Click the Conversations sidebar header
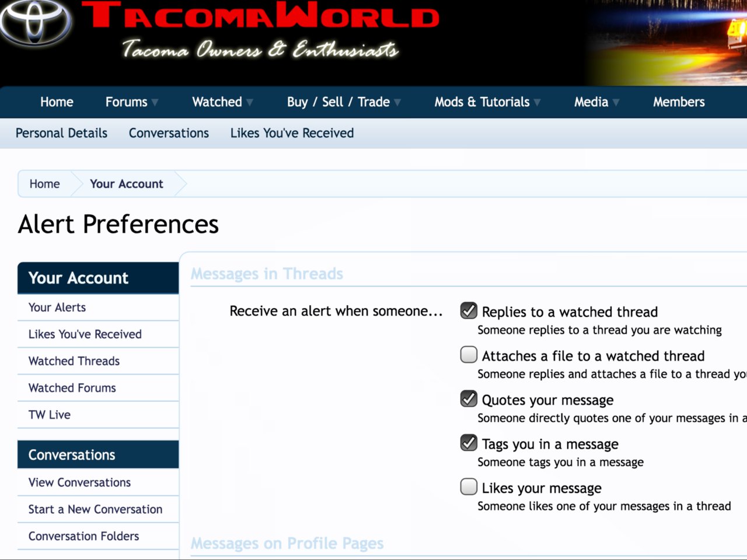747x560 pixels. pyautogui.click(x=98, y=454)
